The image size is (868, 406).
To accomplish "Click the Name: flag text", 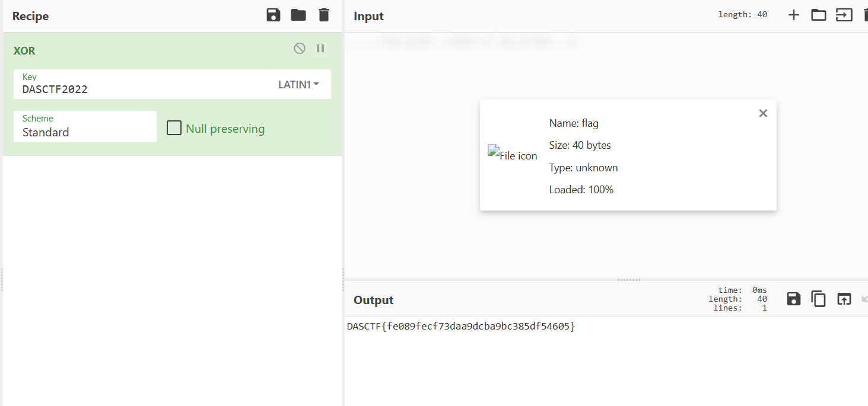I will pyautogui.click(x=574, y=123).
